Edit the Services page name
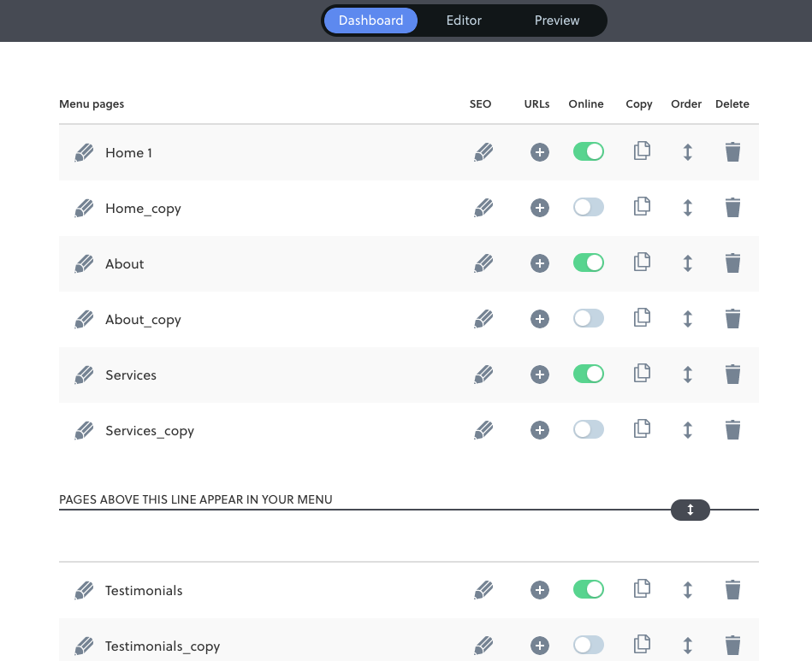Image resolution: width=812 pixels, height=661 pixels. click(x=84, y=375)
